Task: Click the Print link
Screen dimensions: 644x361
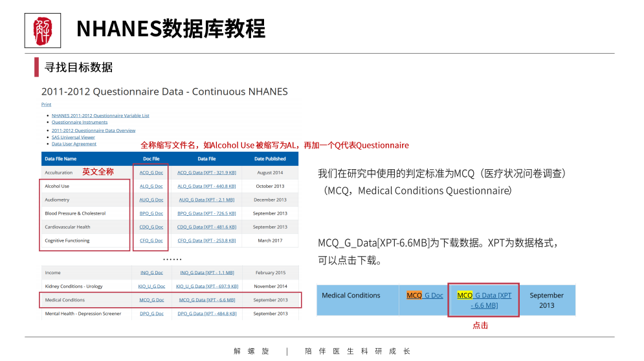Action: [46, 104]
